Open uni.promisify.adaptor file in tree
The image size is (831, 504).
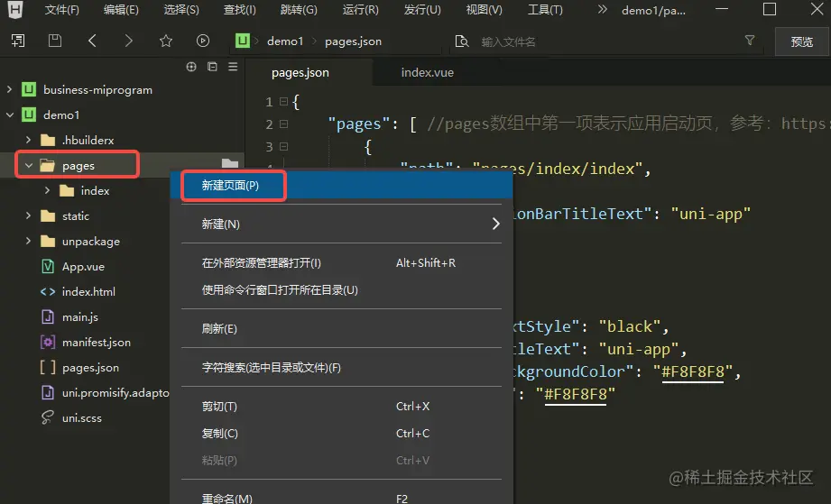(x=115, y=393)
